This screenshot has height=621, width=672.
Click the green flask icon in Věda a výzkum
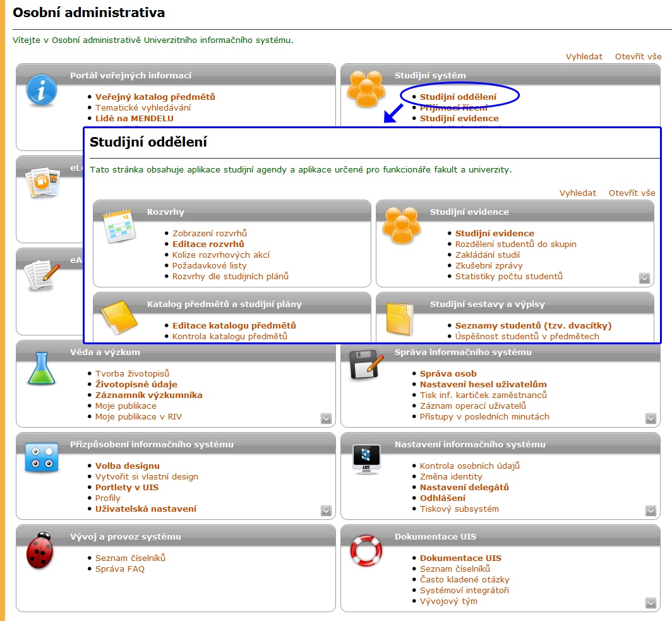42,368
